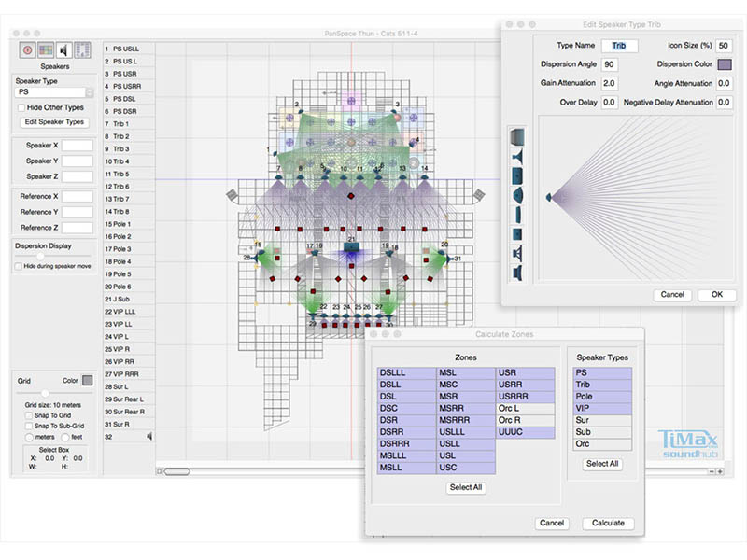Turn on Snap To Grid
747x560 pixels.
28,414
